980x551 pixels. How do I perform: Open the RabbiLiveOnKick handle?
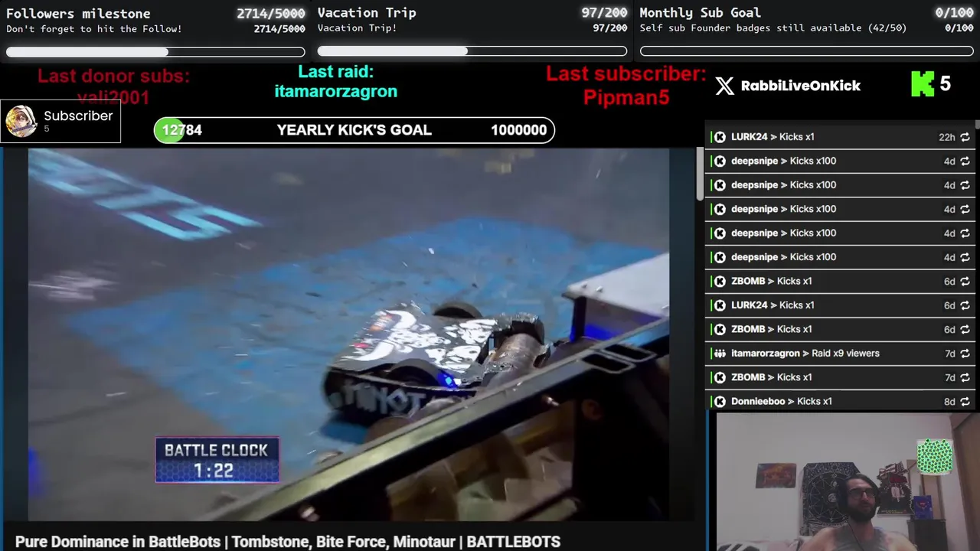pos(801,86)
